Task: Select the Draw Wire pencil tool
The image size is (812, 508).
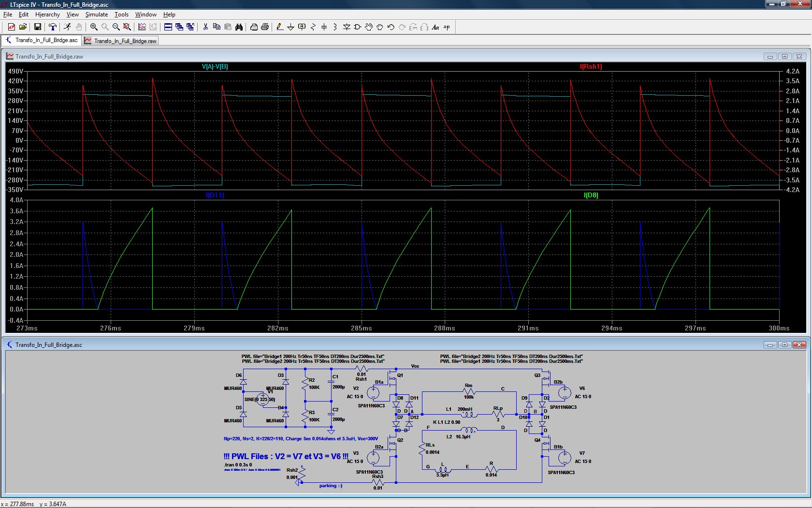Action: (x=279, y=27)
